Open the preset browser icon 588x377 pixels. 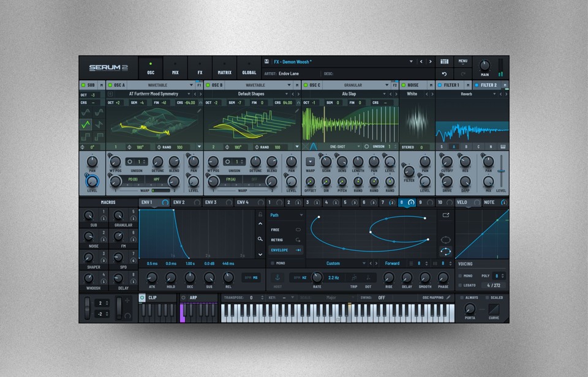click(445, 61)
